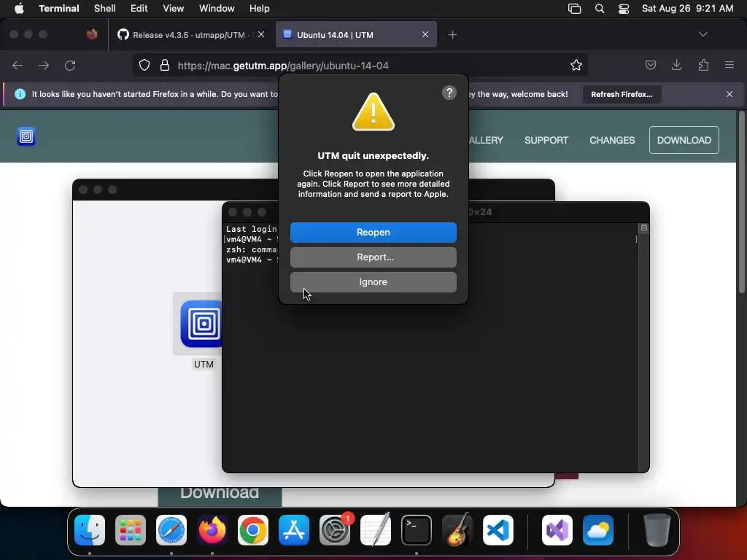Open the Trash from the Dock
Screen dimensions: 747x560
click(657, 530)
